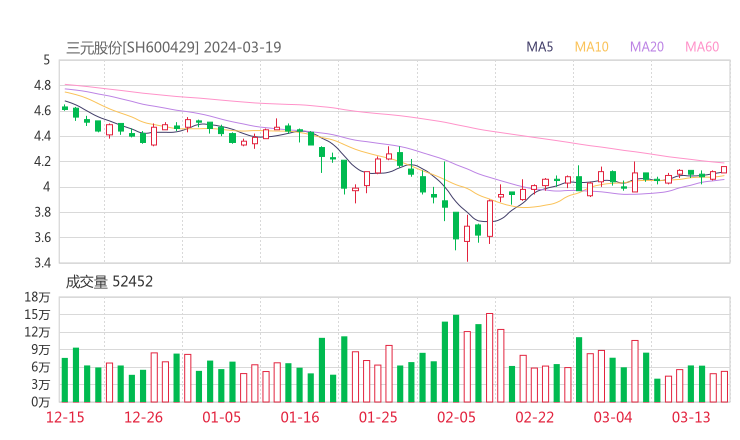Viewport: 740px width, 440px height.
Task: Click the last red candlestick on the right
Action: coord(724,170)
